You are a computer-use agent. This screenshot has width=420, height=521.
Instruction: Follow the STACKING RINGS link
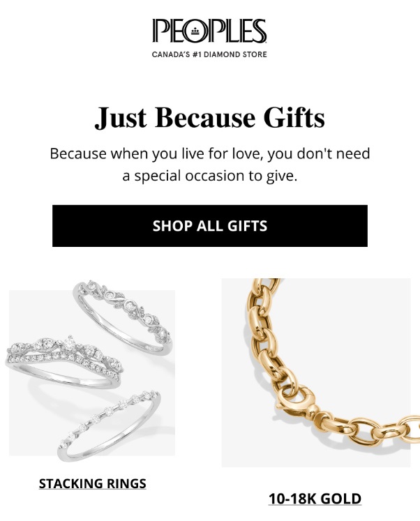[92, 483]
